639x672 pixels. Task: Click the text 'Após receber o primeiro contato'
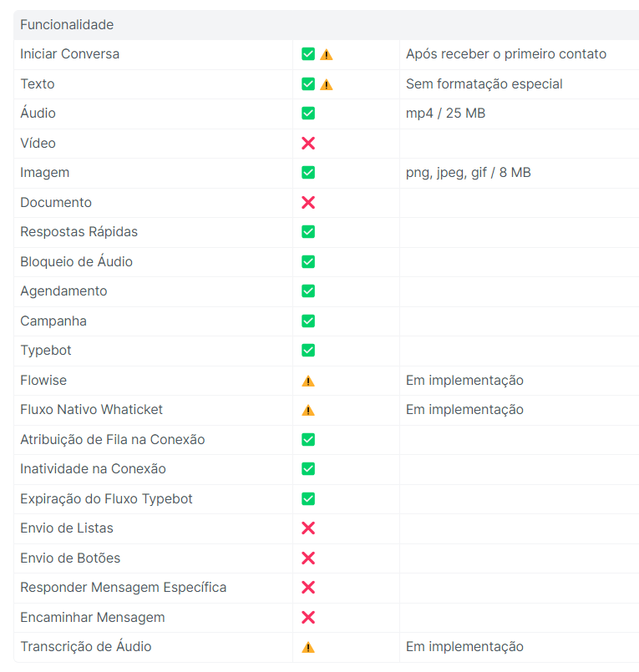506,54
